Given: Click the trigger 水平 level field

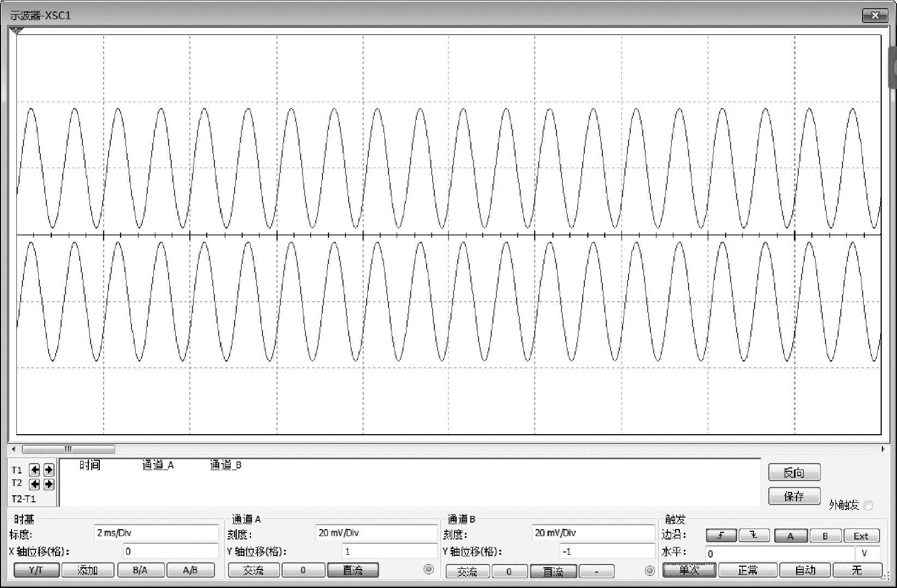Looking at the screenshot, I should pos(780,553).
